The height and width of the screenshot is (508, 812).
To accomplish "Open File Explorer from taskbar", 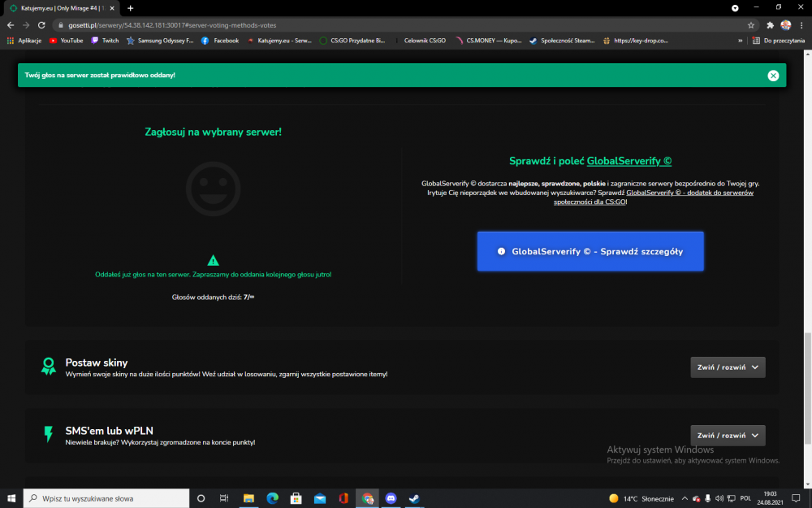I will click(x=248, y=499).
